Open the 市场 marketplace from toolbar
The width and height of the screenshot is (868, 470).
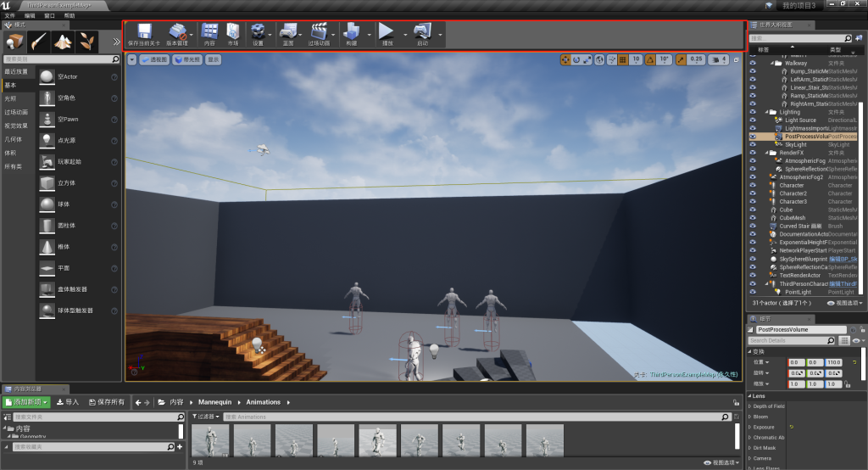233,32
